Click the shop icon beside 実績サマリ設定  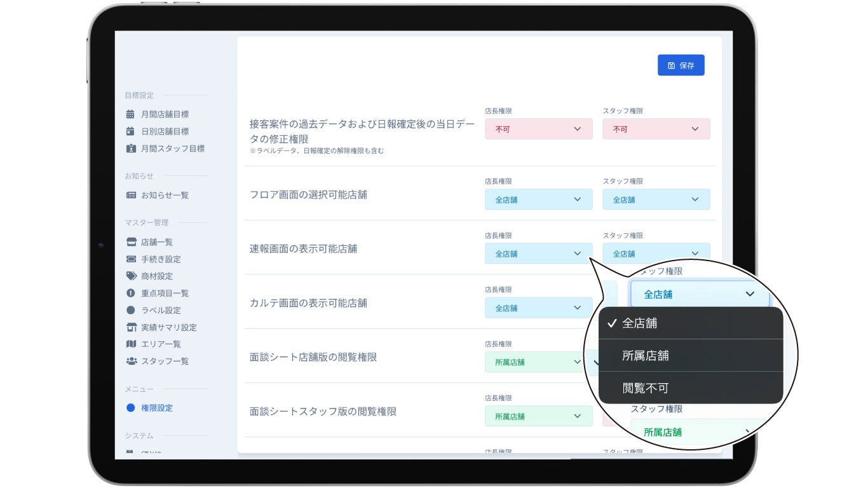pos(131,327)
